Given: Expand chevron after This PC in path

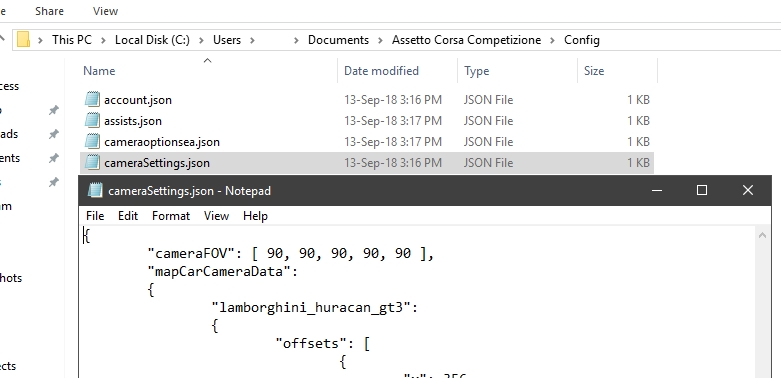Looking at the screenshot, I should [x=103, y=40].
